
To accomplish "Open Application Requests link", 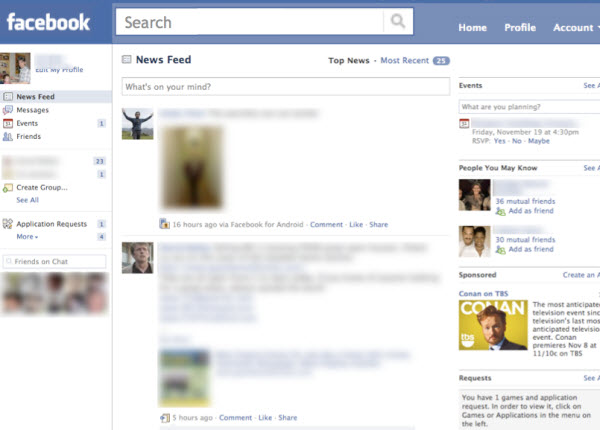I will pos(52,224).
